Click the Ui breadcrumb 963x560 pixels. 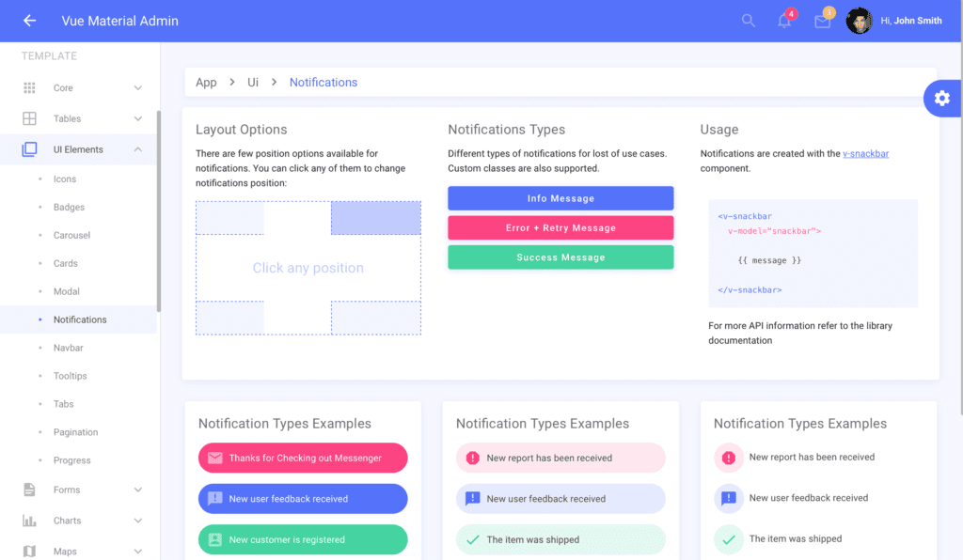pos(252,82)
